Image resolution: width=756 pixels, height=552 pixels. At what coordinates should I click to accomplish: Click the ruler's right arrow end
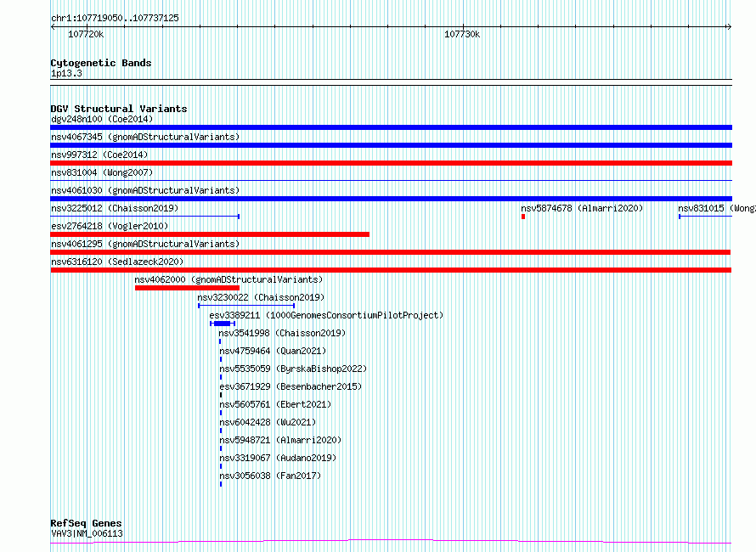point(730,27)
